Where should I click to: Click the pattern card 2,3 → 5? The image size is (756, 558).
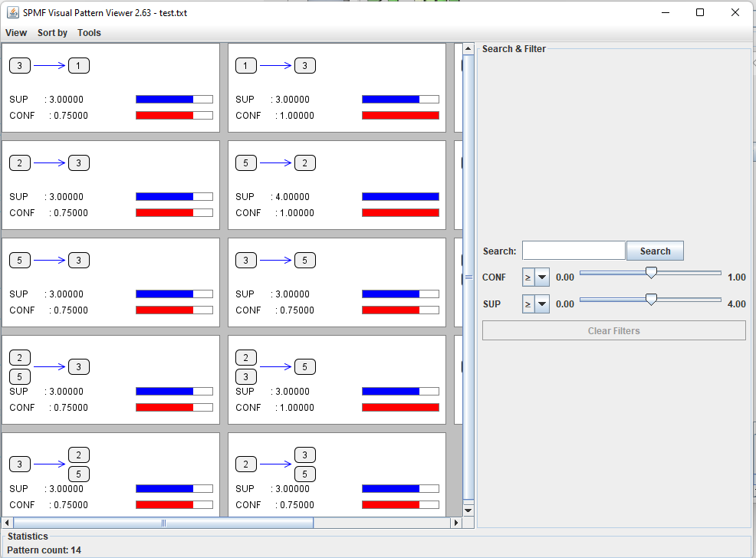tap(337, 379)
